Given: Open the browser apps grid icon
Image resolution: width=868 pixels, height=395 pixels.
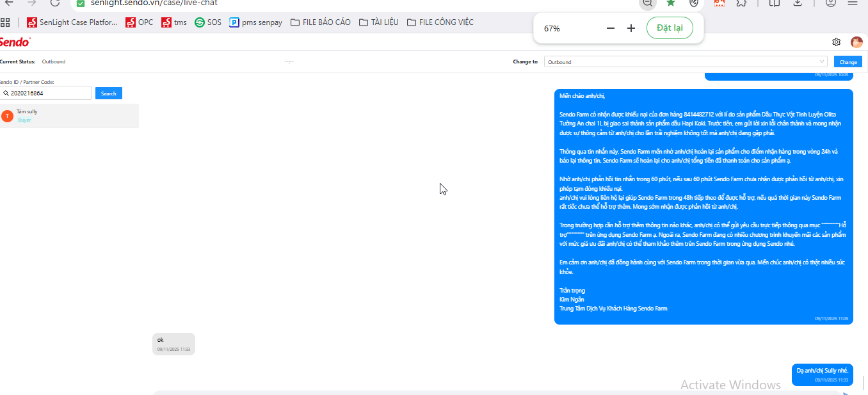Looking at the screenshot, I should tap(5, 22).
